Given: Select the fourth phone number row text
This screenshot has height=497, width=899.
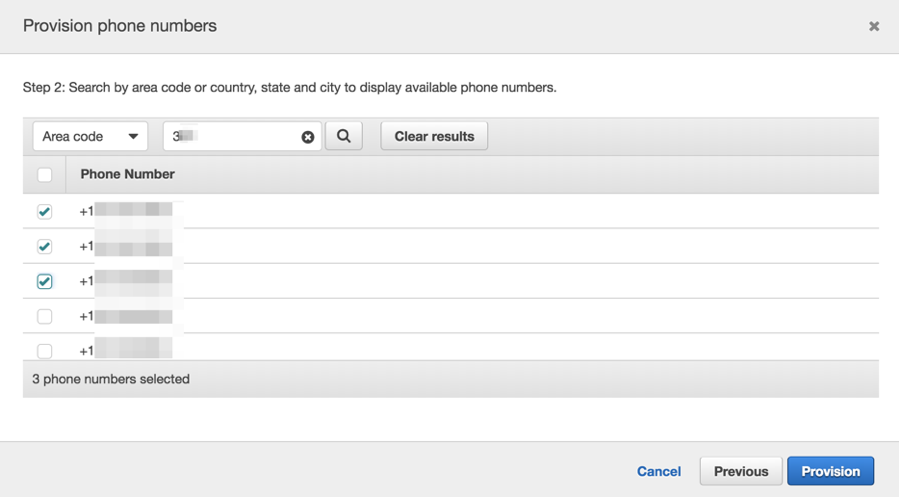Looking at the screenshot, I should [126, 316].
